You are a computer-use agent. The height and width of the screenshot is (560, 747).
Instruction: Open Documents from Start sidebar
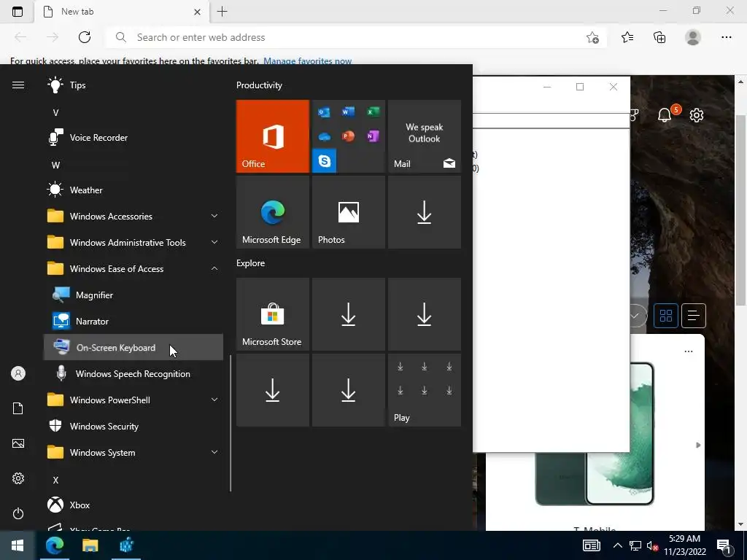pos(18,408)
